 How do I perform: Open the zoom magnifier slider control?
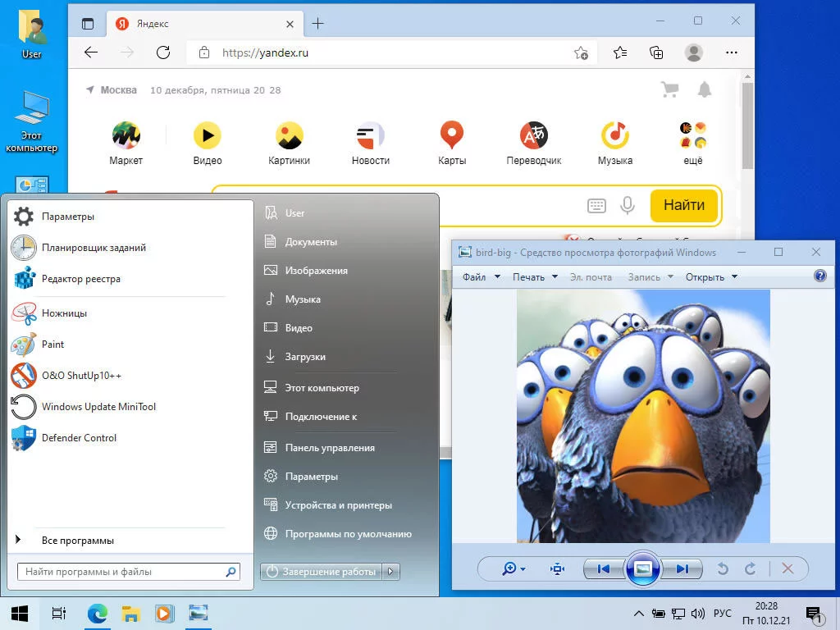tap(514, 568)
